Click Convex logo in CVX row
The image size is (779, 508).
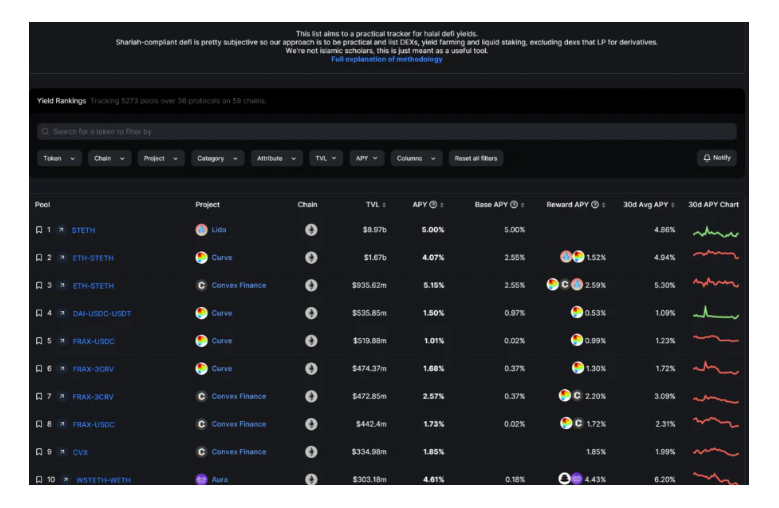pyautogui.click(x=201, y=452)
